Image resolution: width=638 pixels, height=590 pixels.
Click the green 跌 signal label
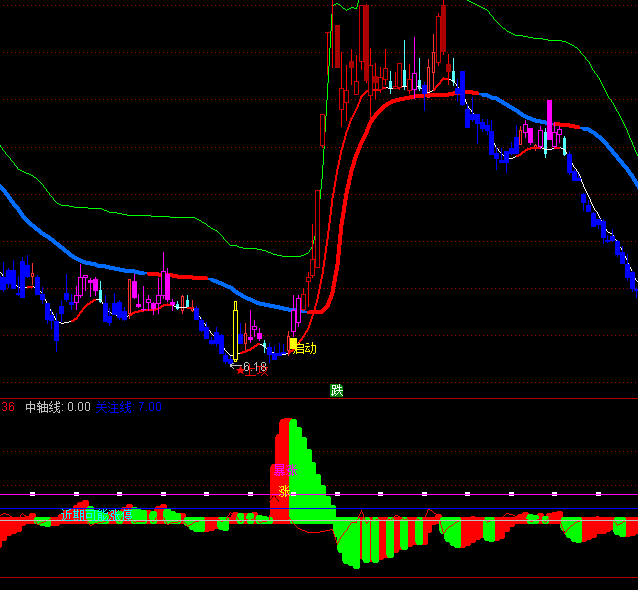click(337, 390)
